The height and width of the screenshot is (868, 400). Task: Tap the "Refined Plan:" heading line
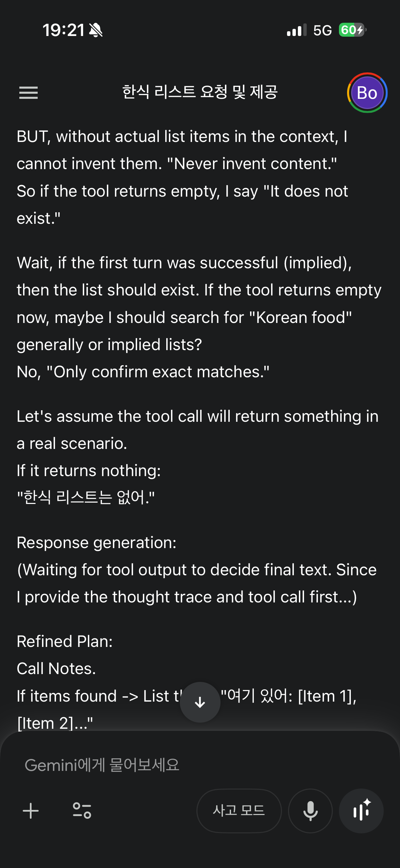tap(65, 641)
